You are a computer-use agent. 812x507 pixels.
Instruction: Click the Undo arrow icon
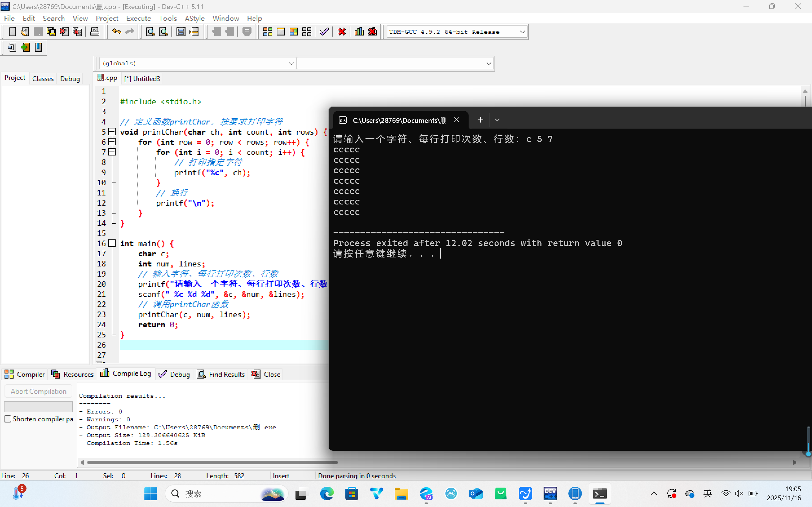point(116,32)
